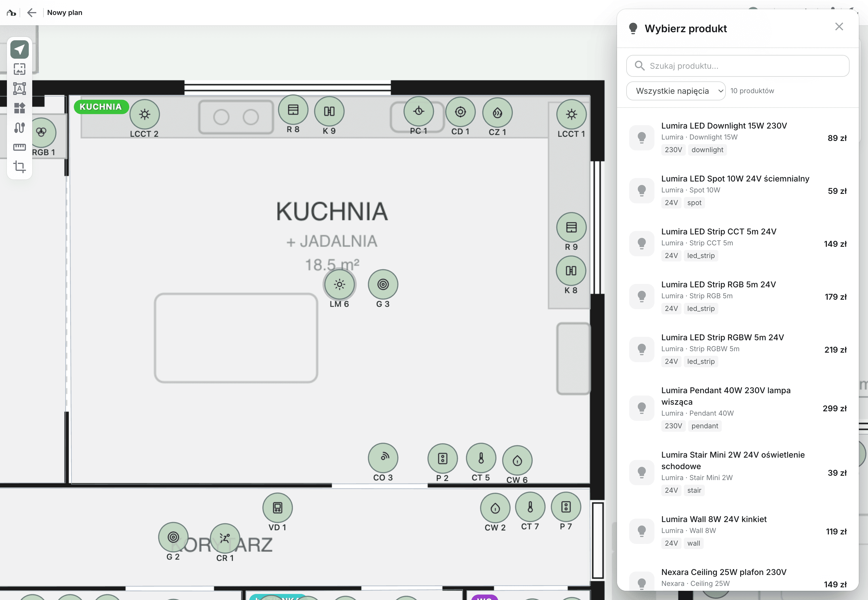The image size is (868, 600).
Task: Select the pointer arrow tool
Action: pos(20,49)
